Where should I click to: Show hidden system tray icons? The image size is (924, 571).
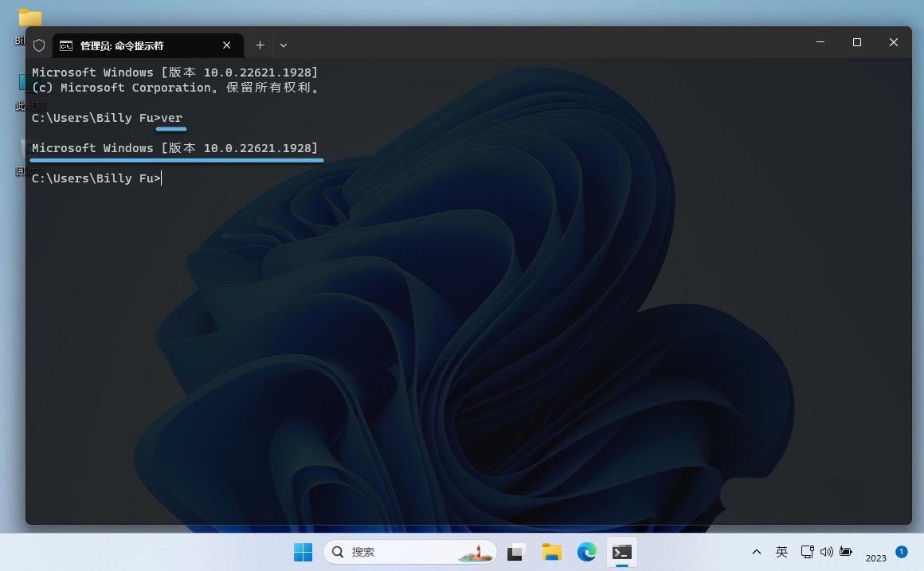pyautogui.click(x=757, y=552)
